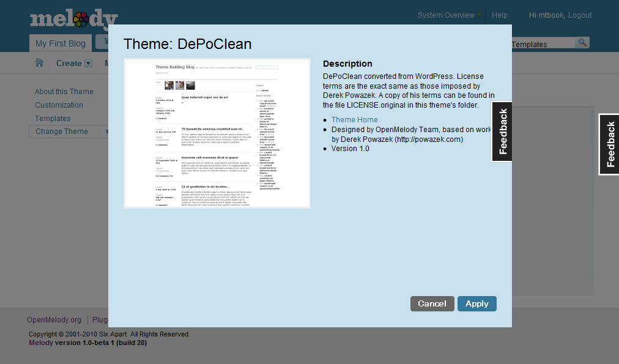
Task: Open About this Theme in sidebar
Action: coord(64,92)
